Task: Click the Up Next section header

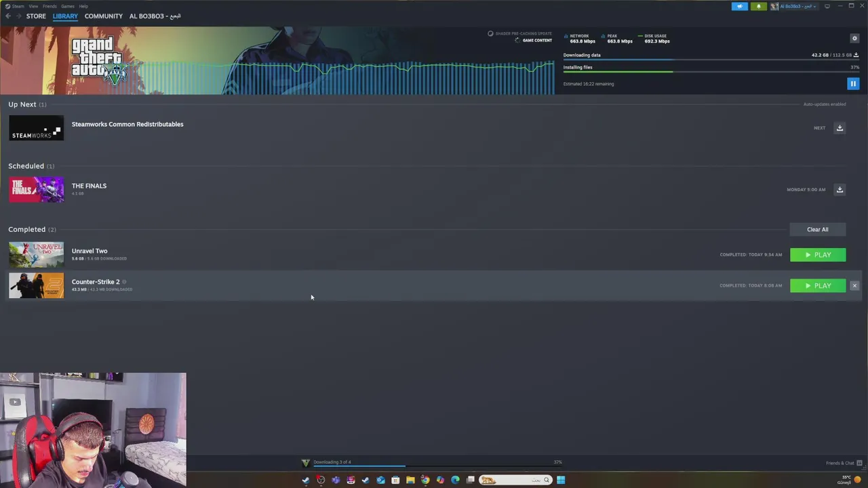Action: coord(27,104)
